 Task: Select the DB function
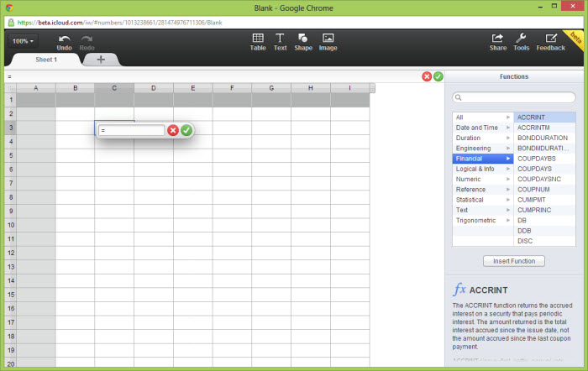(544, 221)
